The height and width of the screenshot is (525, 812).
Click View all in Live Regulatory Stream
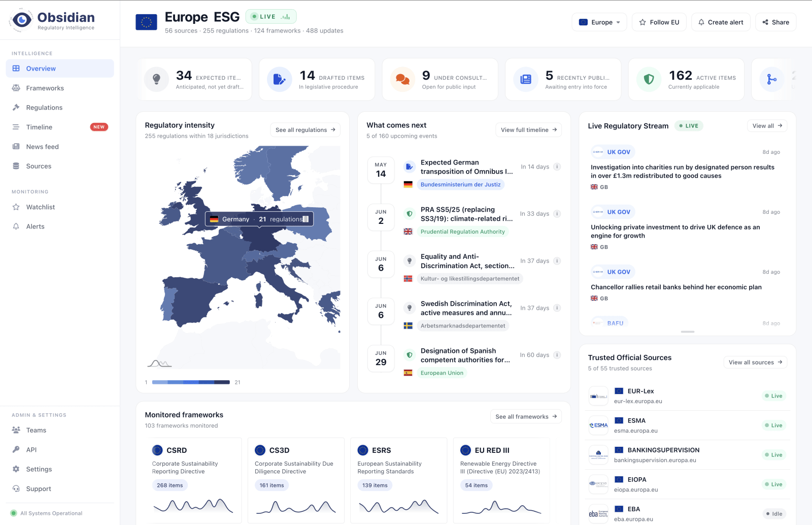click(x=767, y=126)
